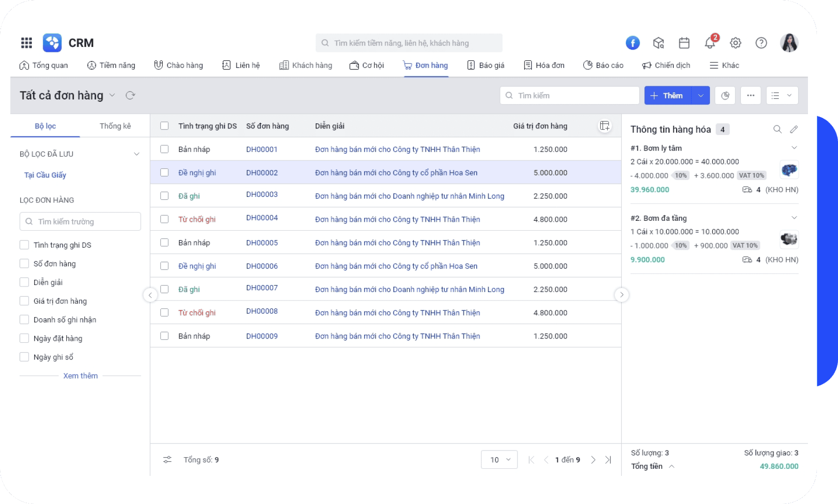Click Bơm ly tâm product thumbnail
This screenshot has height=504, width=838.
click(789, 170)
